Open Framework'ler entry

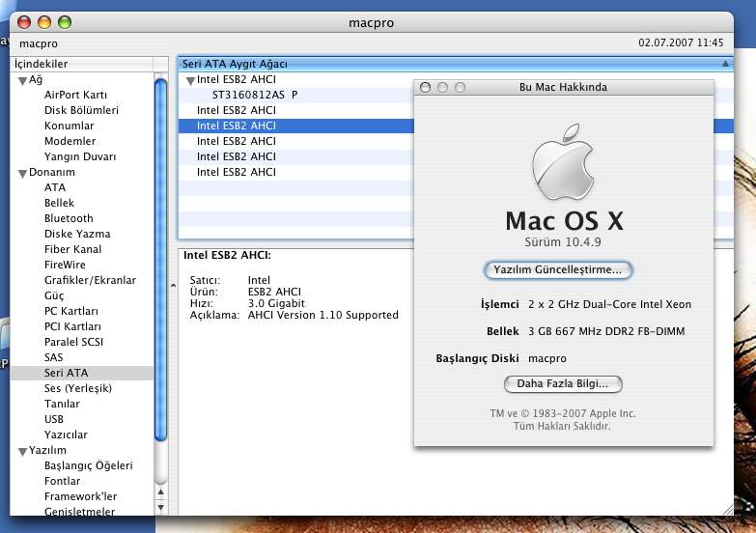point(80,496)
